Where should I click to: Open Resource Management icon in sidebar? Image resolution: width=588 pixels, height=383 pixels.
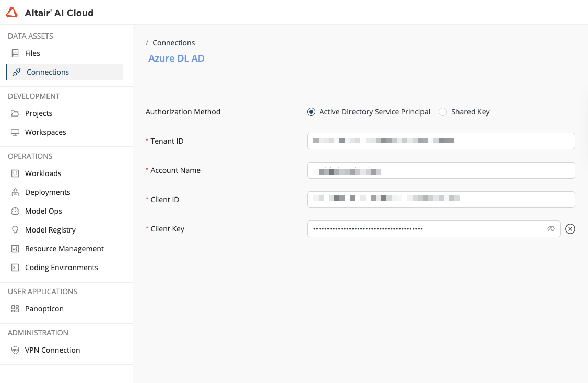[15, 249]
